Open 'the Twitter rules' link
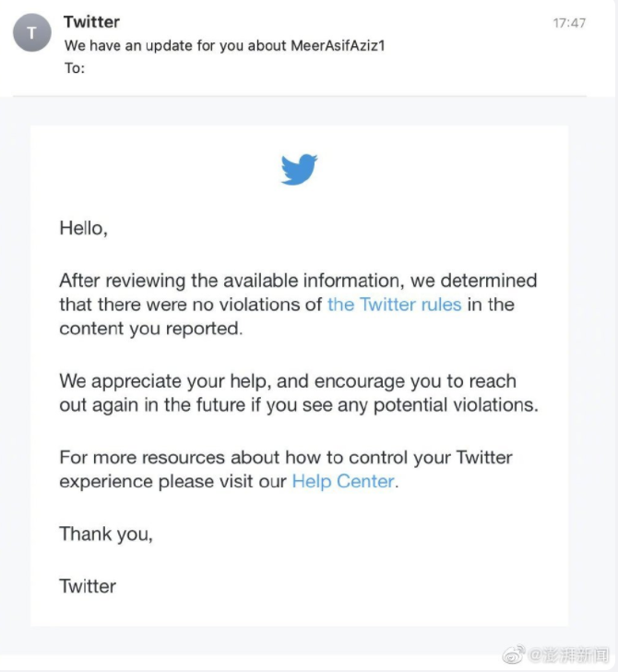618x672 pixels. point(394,305)
